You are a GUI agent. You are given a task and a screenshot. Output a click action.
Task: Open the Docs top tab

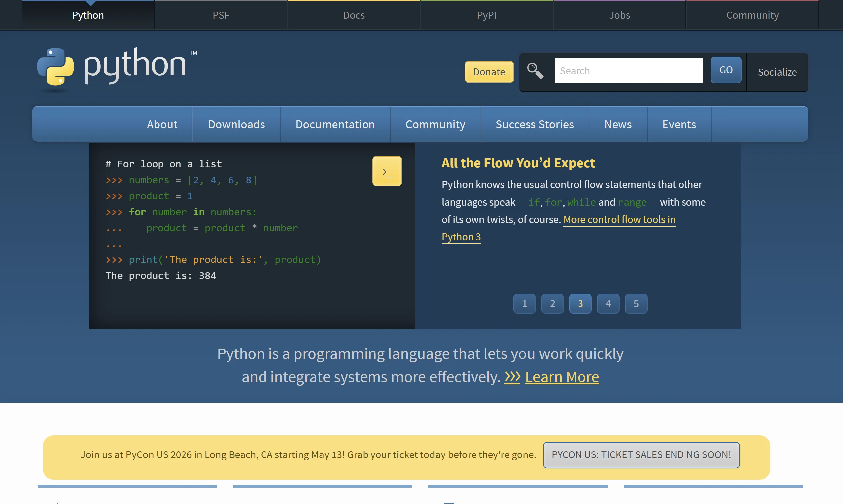354,15
